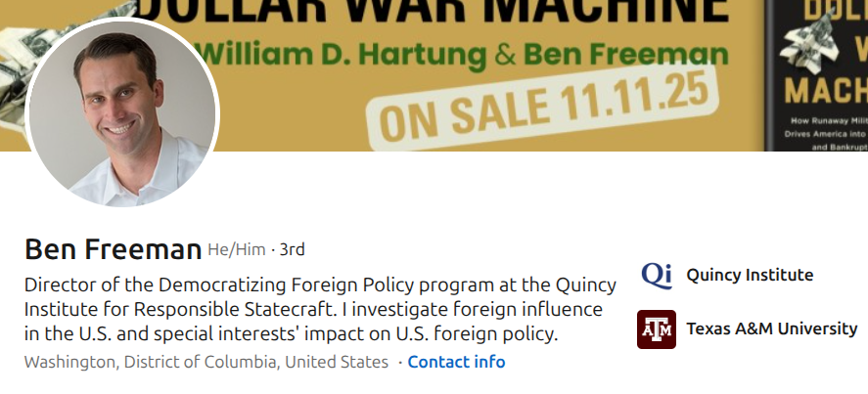Click the profile headline about Democratizing Foreign Policy
This screenshot has width=868, height=394.
(320, 310)
